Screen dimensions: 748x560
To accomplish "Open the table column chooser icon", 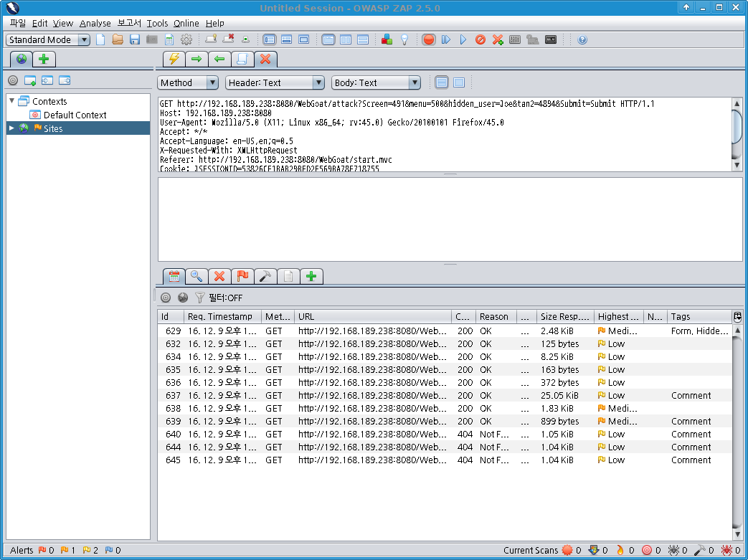I will point(737,316).
